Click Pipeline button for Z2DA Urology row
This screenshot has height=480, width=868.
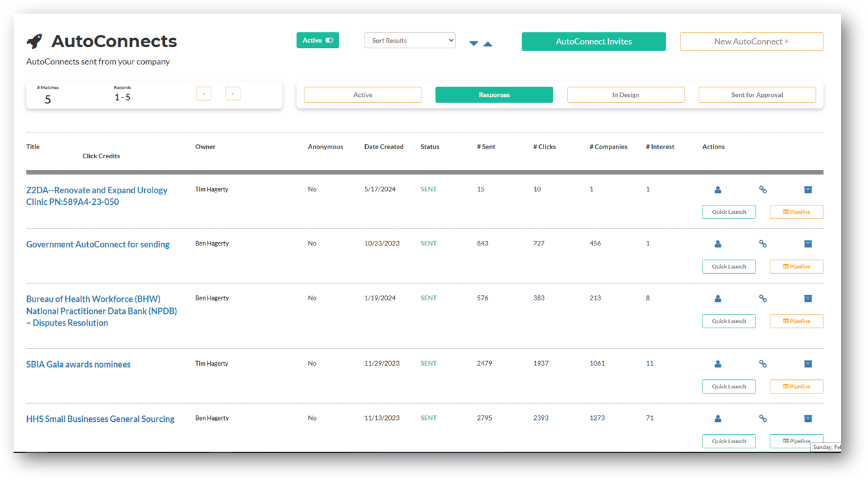click(796, 212)
